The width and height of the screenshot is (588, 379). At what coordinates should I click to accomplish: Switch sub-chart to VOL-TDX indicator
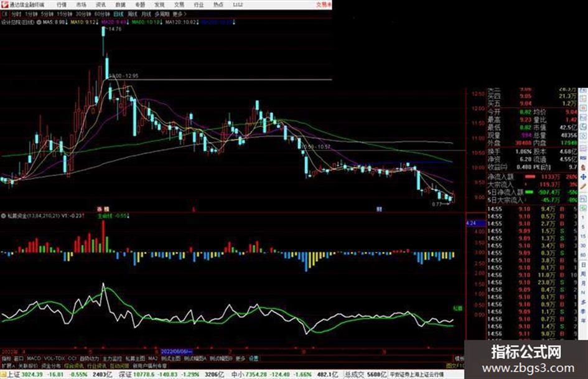(55, 358)
